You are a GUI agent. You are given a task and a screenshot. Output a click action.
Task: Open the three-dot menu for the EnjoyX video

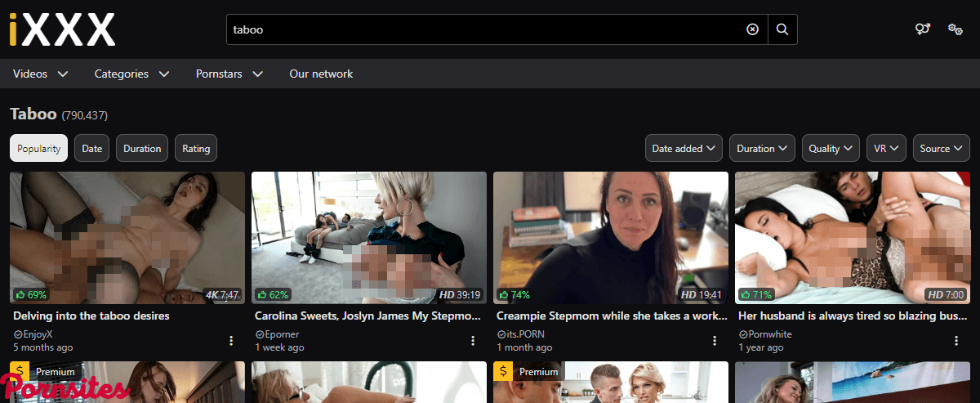(x=231, y=340)
